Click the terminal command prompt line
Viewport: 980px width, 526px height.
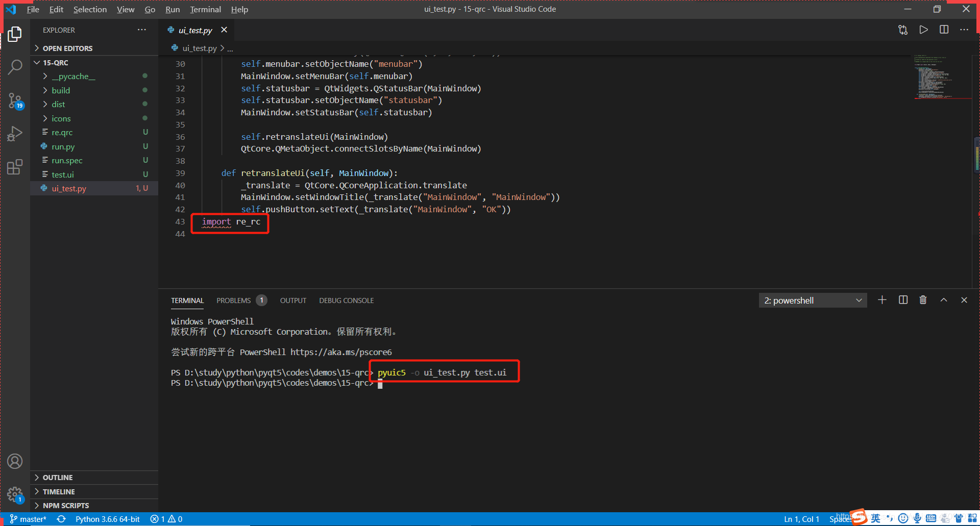coord(276,383)
